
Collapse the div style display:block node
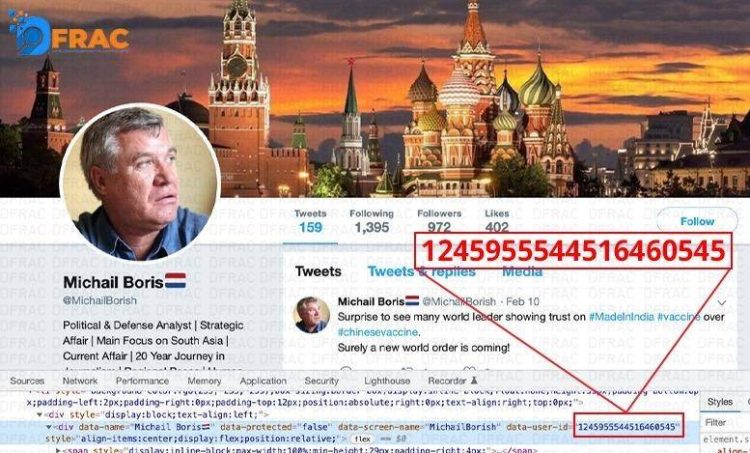[x=39, y=415]
